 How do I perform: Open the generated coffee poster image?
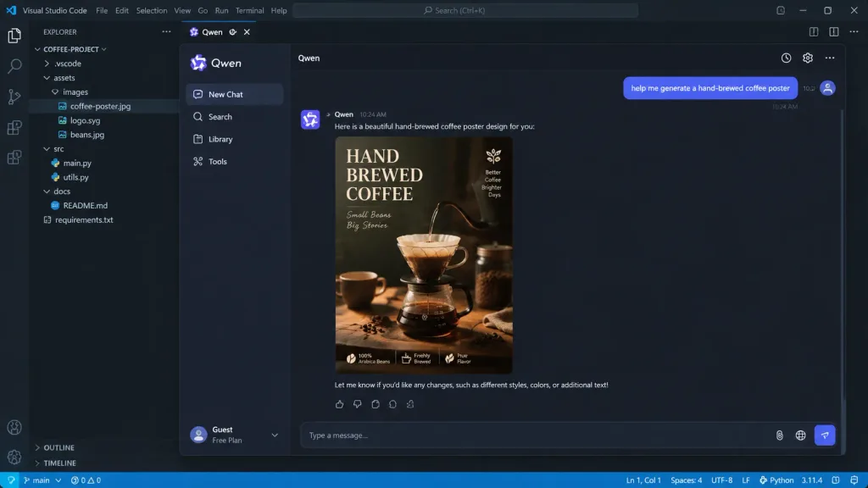pyautogui.click(x=424, y=255)
